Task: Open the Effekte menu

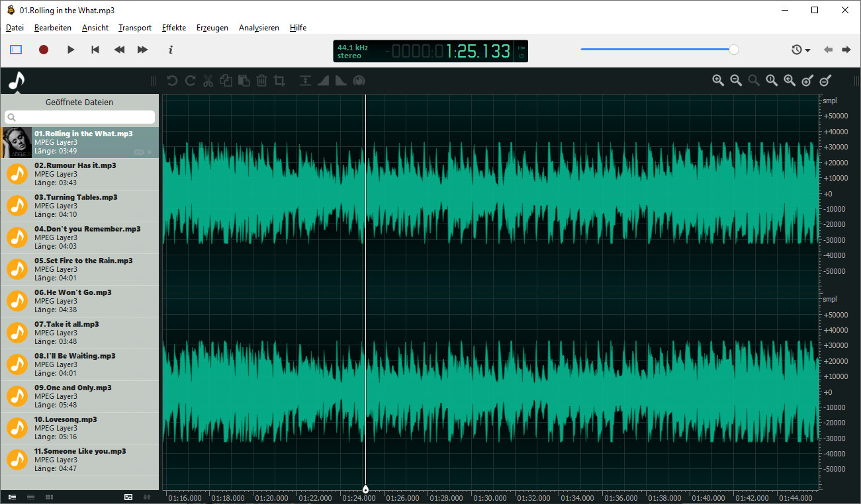Action: click(173, 28)
